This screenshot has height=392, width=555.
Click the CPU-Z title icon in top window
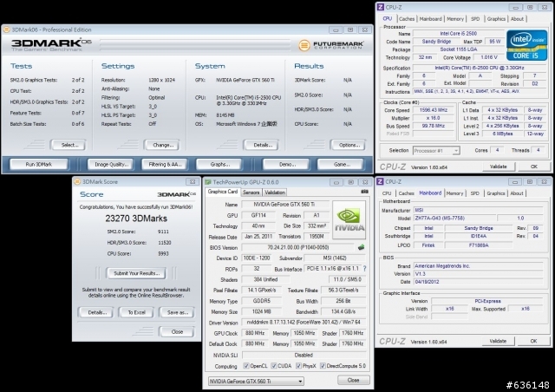tap(380, 7)
